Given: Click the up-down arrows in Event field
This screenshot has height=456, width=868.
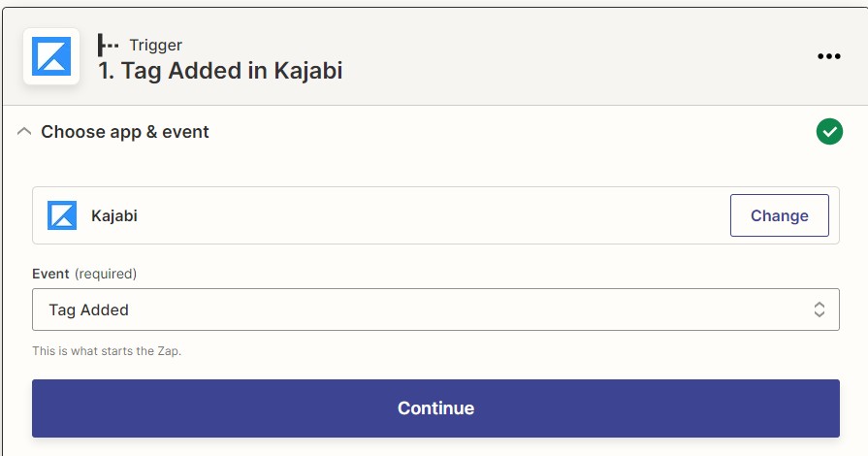Looking at the screenshot, I should click(x=820, y=309).
